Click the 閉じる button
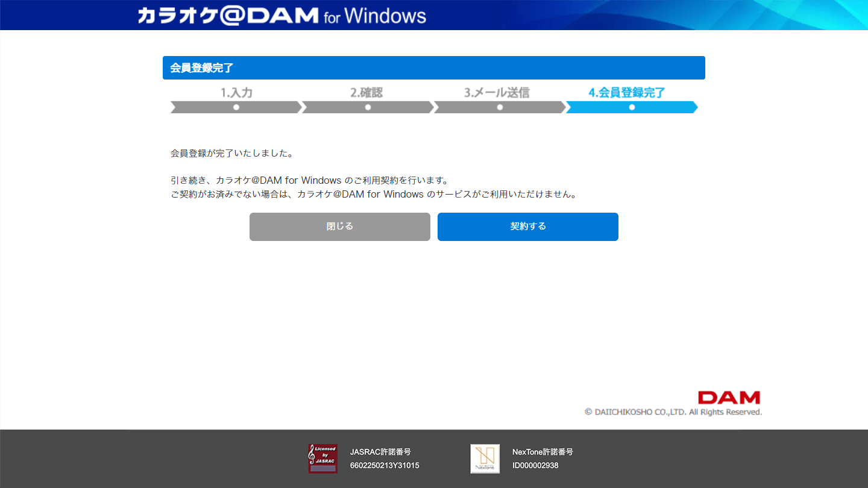 click(x=340, y=227)
